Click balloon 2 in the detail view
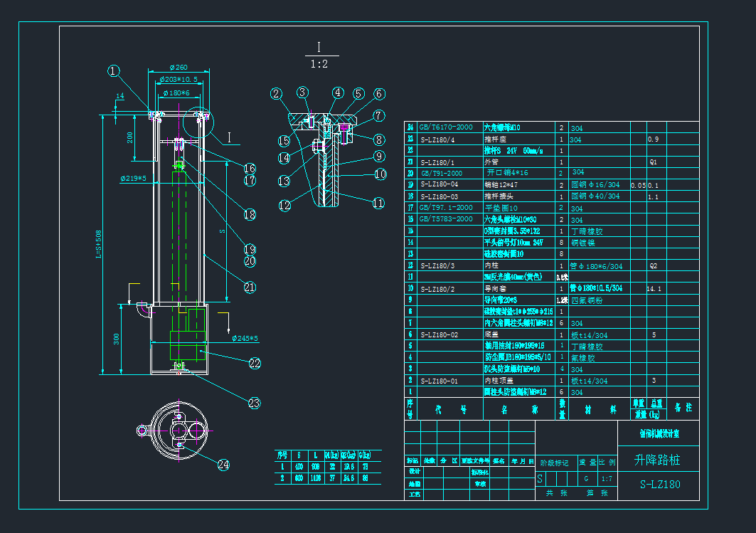Image resolution: width=756 pixels, height=533 pixels. tap(277, 93)
